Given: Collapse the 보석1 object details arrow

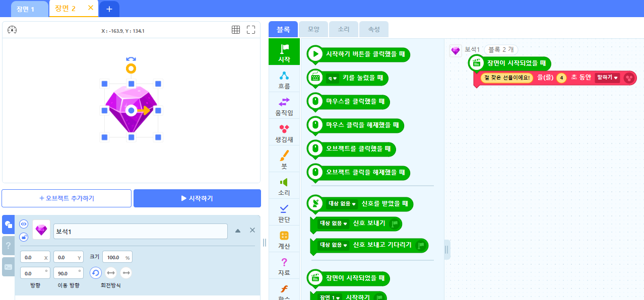Looking at the screenshot, I should [x=238, y=231].
